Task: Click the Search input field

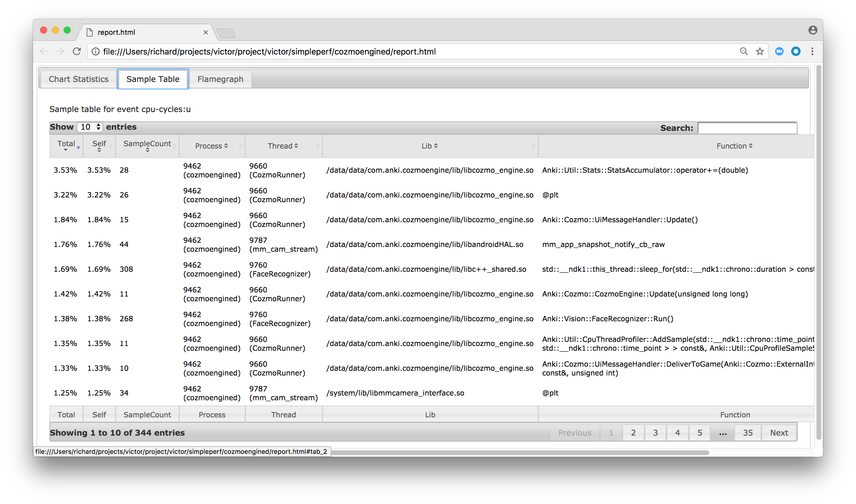Action: pyautogui.click(x=747, y=128)
